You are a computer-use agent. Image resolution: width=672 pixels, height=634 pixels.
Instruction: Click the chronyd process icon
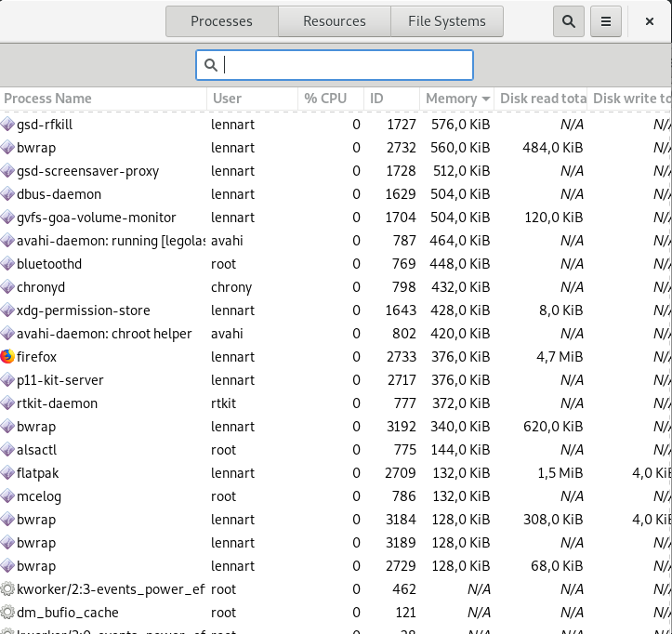point(7,287)
